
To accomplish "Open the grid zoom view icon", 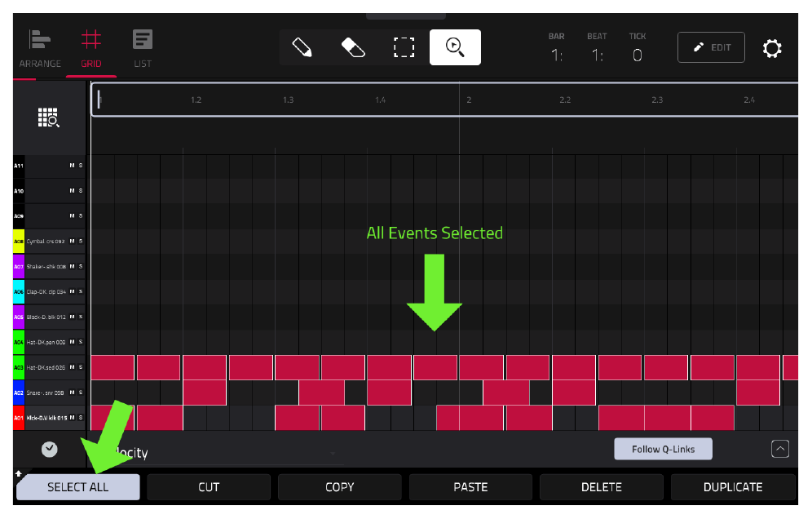I will (x=49, y=118).
